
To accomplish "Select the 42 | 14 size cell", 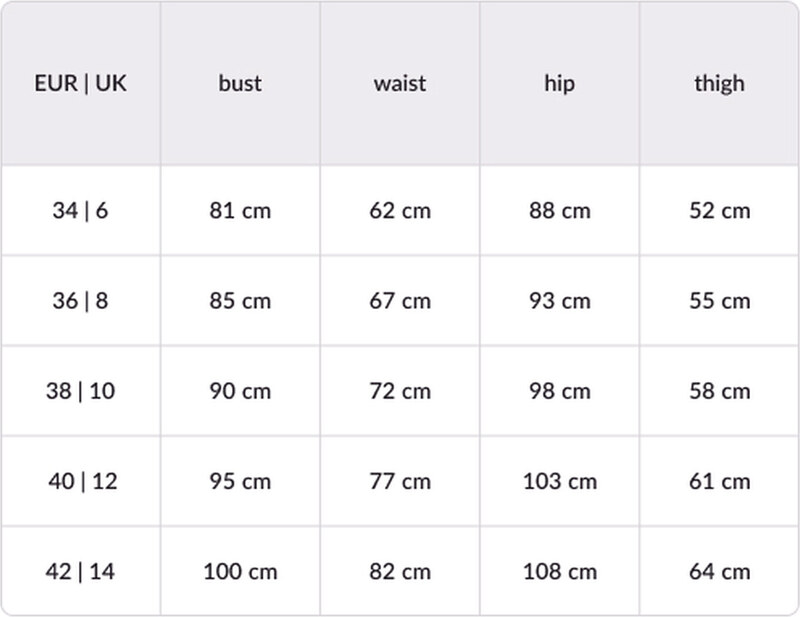I will coord(81,572).
